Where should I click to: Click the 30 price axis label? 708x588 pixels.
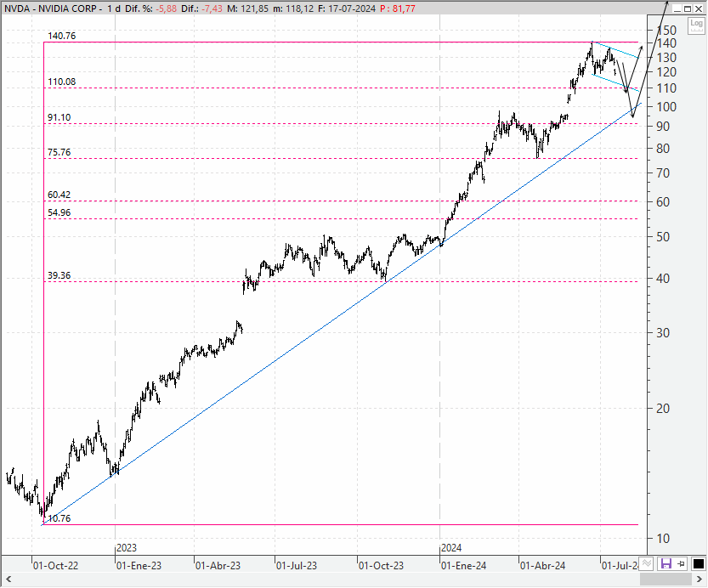[x=663, y=333]
